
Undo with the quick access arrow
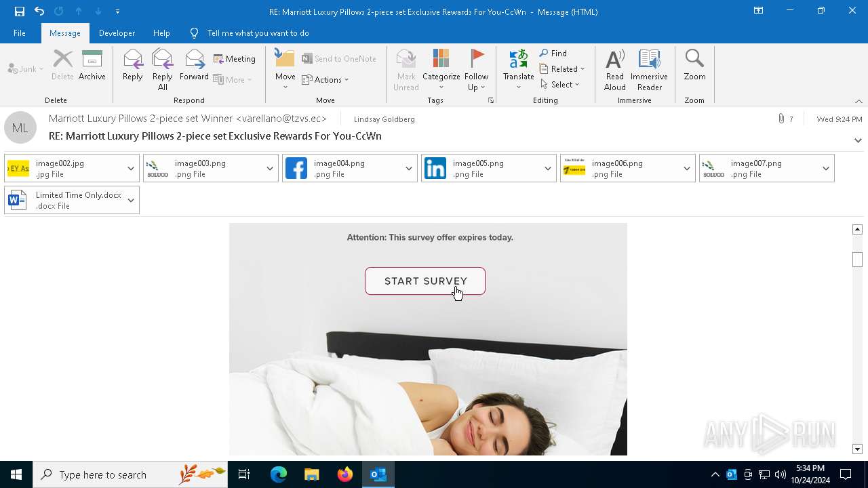[39, 11]
